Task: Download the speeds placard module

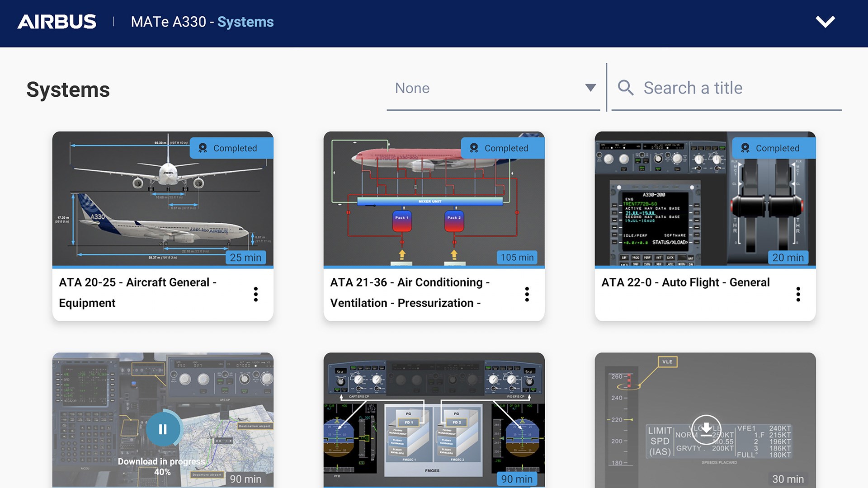Action: tap(706, 429)
